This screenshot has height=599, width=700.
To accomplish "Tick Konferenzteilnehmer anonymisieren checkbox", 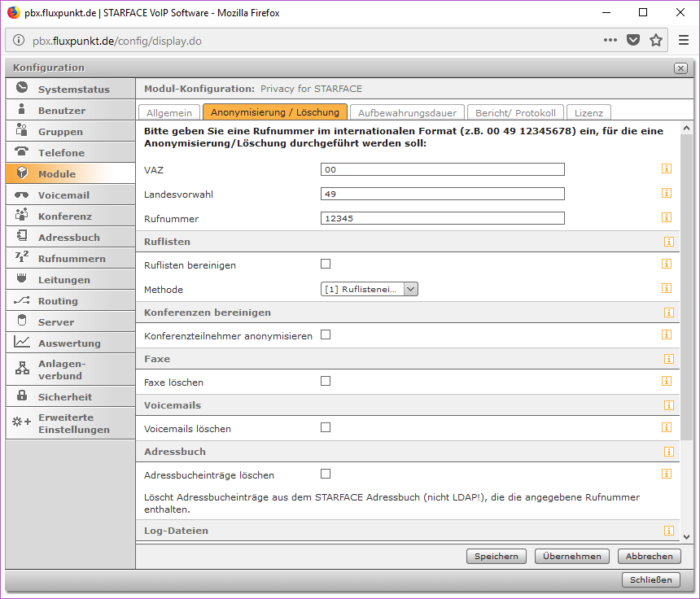I will 326,334.
